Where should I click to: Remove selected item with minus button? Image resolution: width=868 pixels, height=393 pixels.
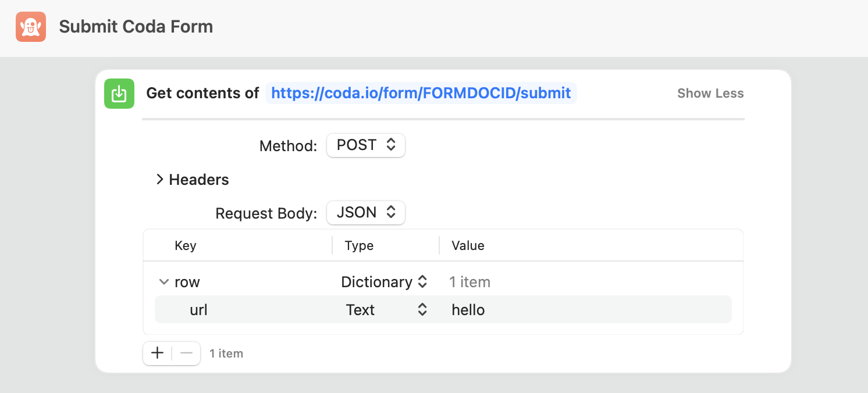click(x=186, y=353)
